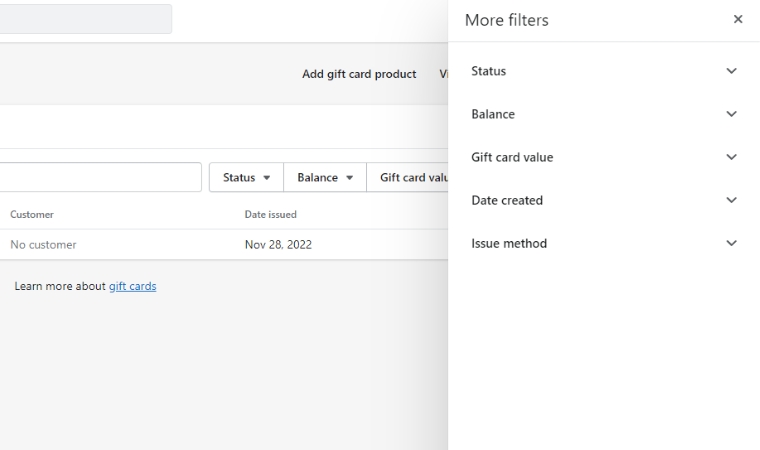Open the gift cards help link
This screenshot has height=450, width=760.
pos(132,286)
